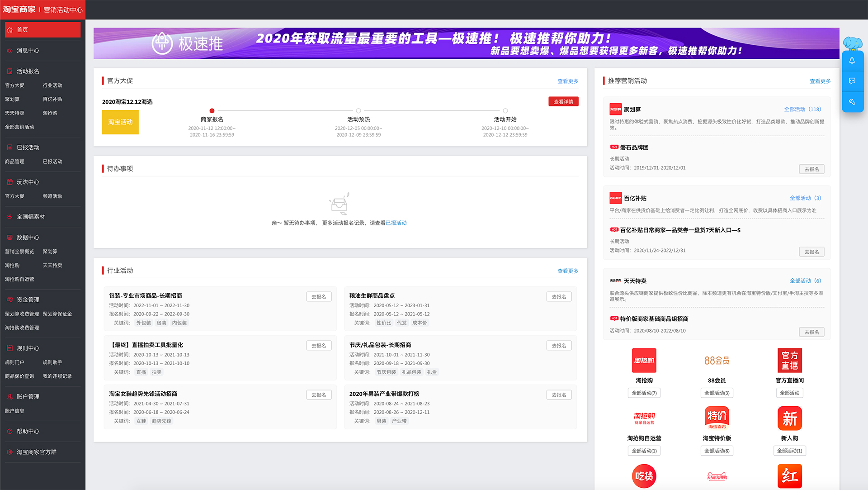
Task: Click 查看更多 in the 推荐营销活动 panel
Action: [x=820, y=81]
